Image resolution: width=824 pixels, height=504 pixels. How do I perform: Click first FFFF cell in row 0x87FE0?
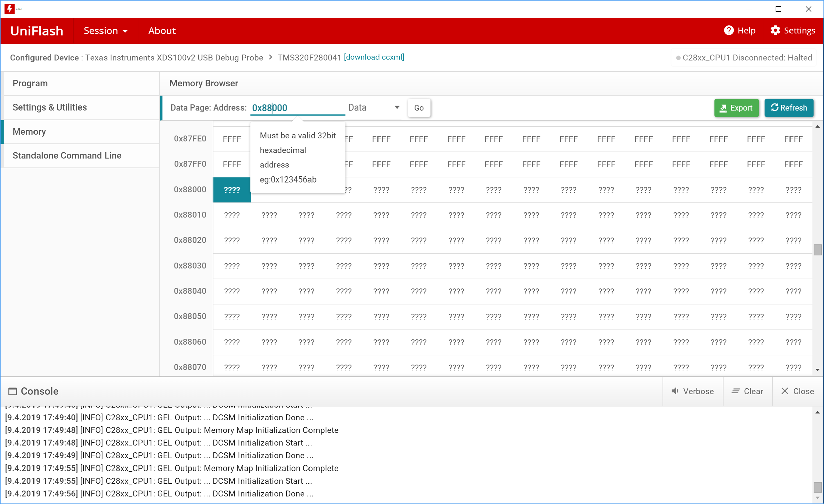232,139
